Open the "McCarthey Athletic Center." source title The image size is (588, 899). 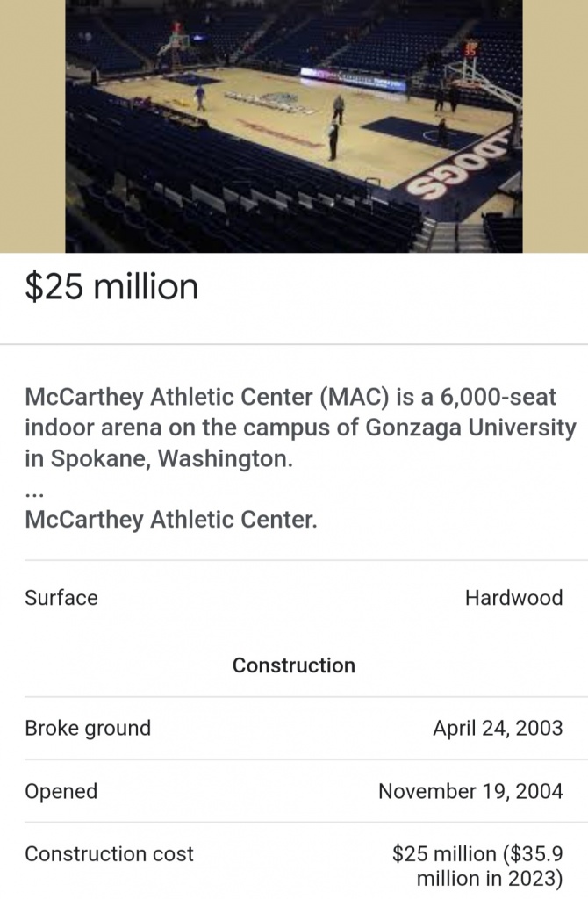pos(170,520)
